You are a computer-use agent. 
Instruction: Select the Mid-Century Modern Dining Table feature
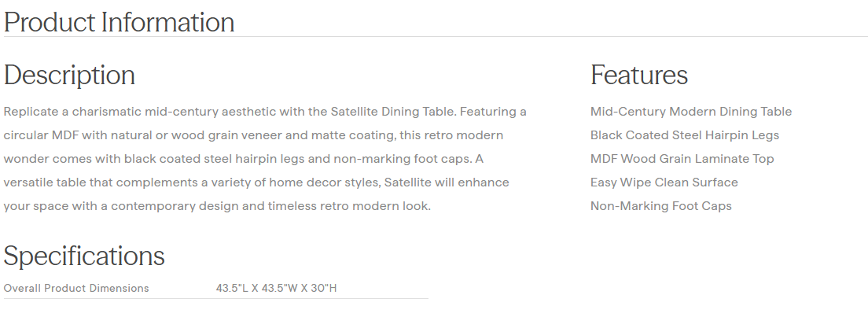[690, 112]
